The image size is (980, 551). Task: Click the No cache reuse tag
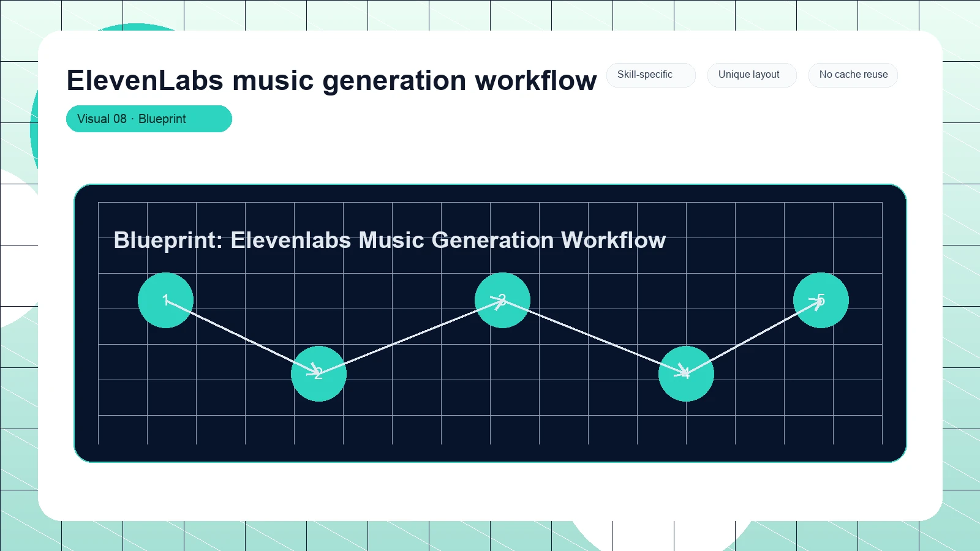click(x=853, y=75)
